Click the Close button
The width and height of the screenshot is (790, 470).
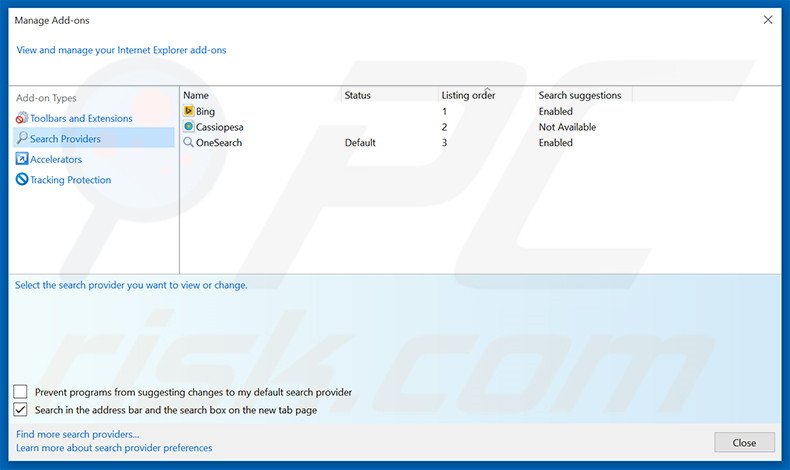coord(744,442)
